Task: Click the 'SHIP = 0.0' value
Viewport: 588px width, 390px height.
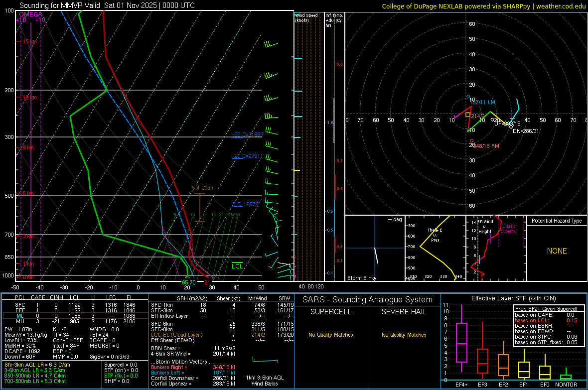Action: point(117,381)
